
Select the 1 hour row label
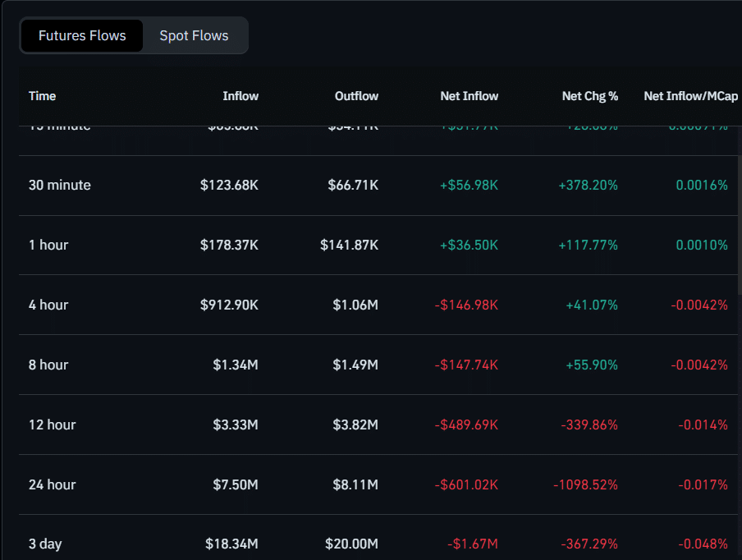(48, 245)
